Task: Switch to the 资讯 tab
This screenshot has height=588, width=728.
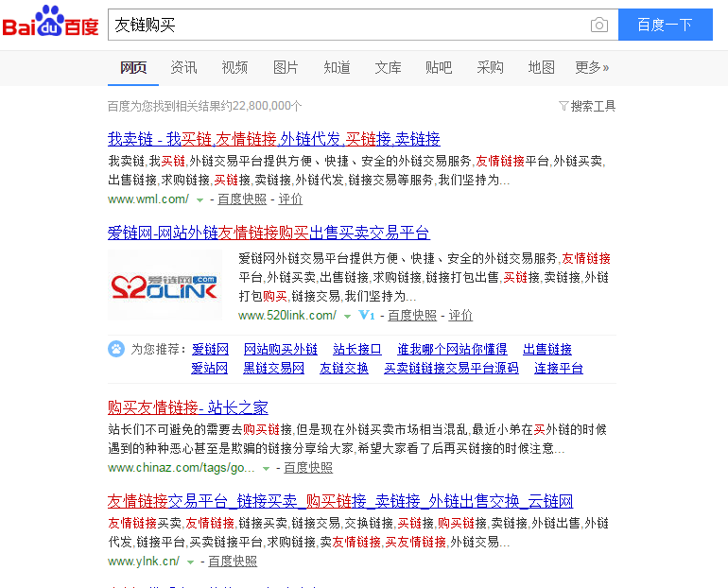Action: click(183, 68)
